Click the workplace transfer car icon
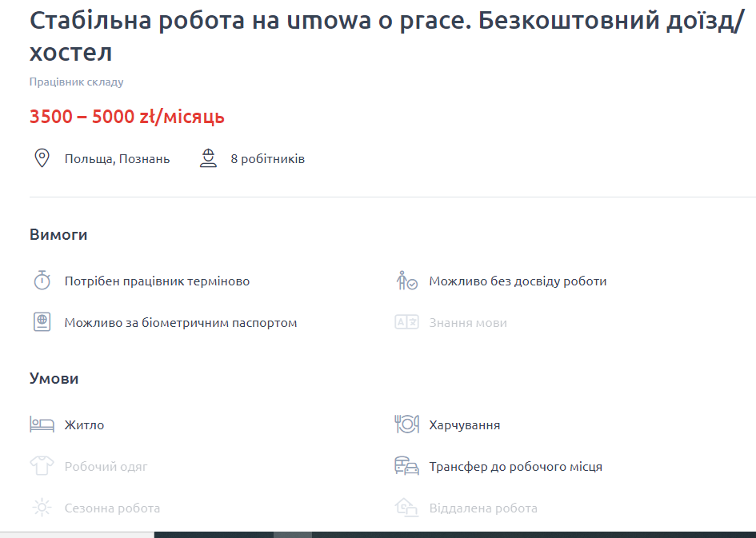 (x=406, y=466)
